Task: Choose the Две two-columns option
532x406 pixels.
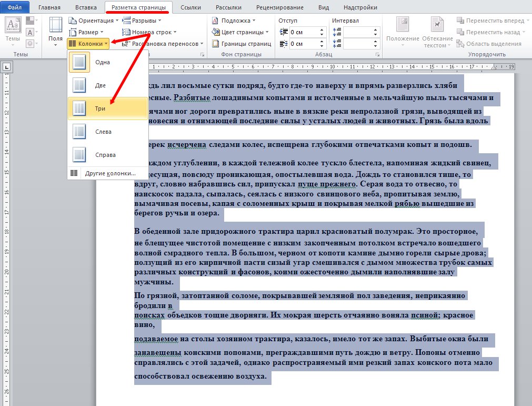Action: click(108, 85)
